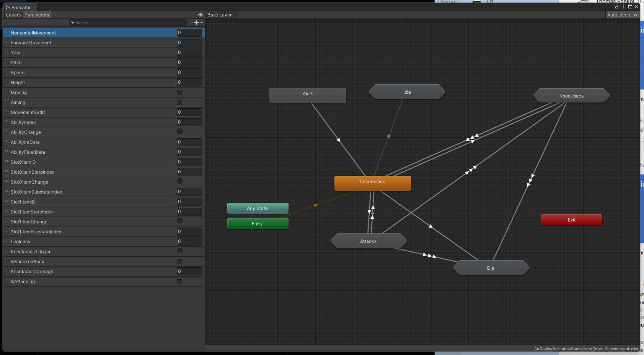Fire the KnockbackTrigger trigger radio
Screen dimensions: 644x355
click(180, 251)
